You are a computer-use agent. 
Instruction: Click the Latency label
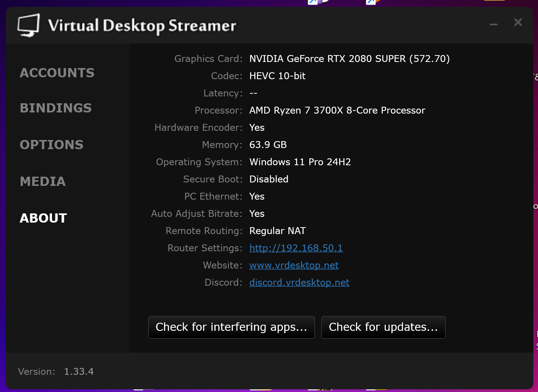[x=223, y=93]
